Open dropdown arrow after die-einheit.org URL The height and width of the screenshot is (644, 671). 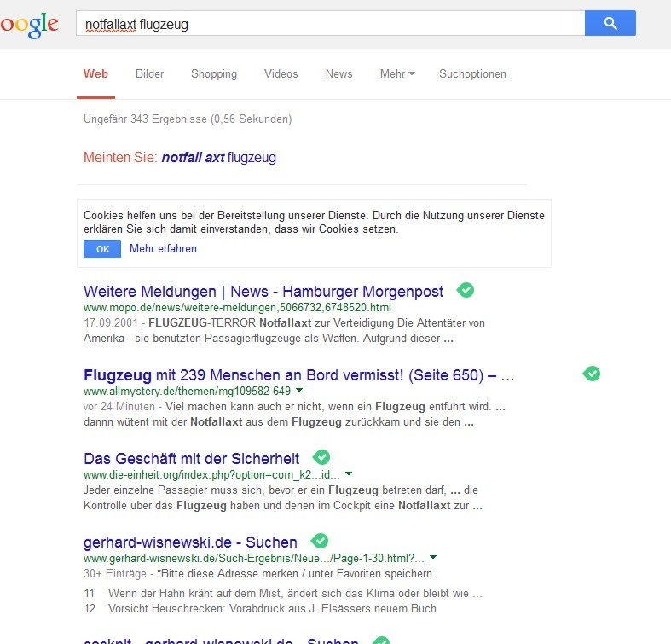pyautogui.click(x=349, y=473)
